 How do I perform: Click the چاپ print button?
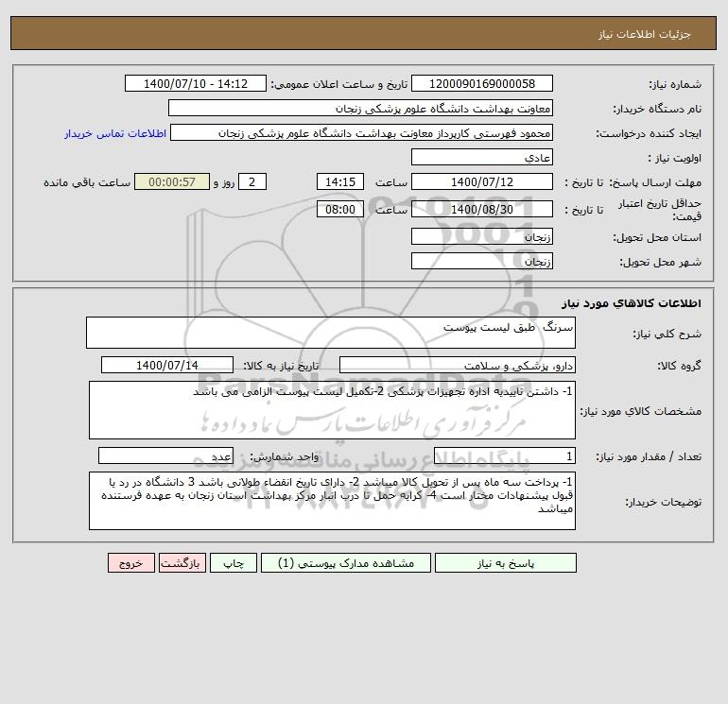coord(234,563)
